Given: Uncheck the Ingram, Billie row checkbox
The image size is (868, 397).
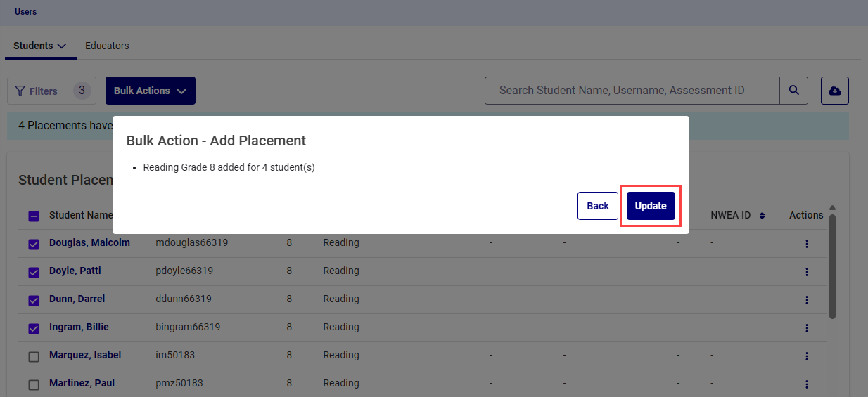Looking at the screenshot, I should pos(34,329).
